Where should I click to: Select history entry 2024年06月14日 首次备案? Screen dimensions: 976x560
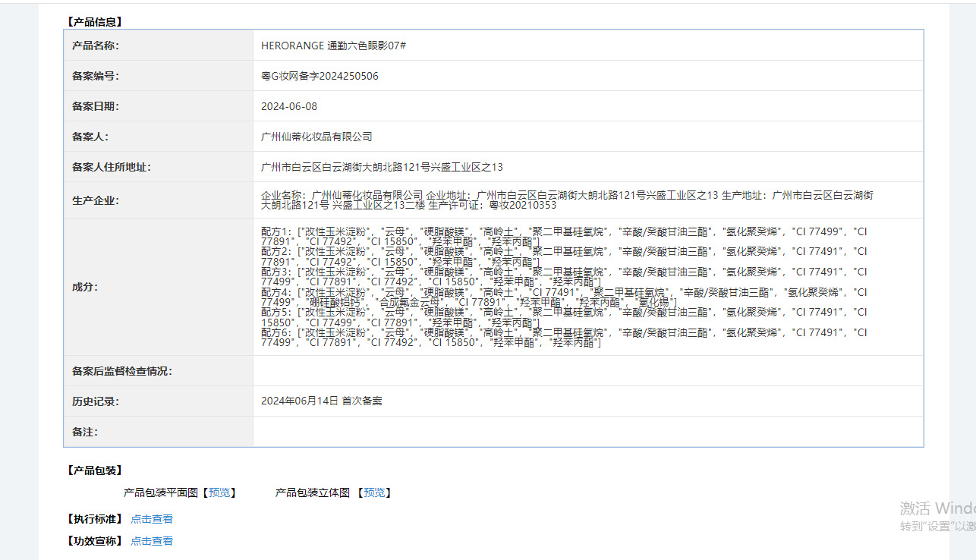coord(322,401)
